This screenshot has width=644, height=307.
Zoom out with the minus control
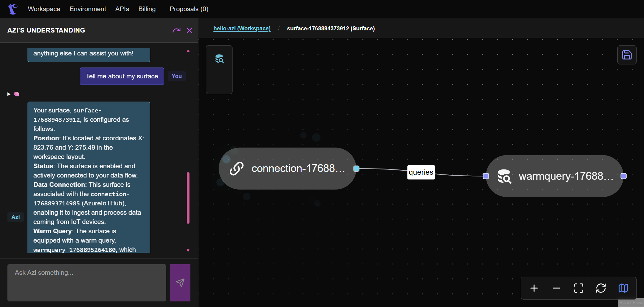click(556, 288)
